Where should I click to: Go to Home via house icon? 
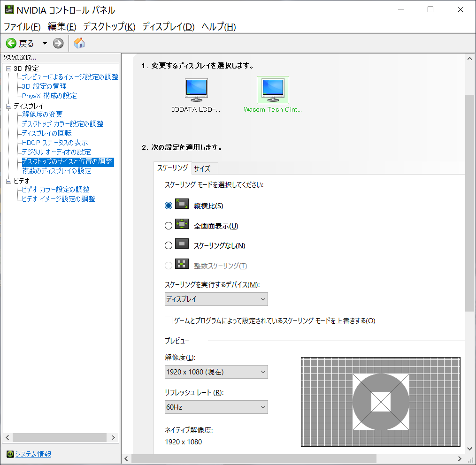point(79,43)
